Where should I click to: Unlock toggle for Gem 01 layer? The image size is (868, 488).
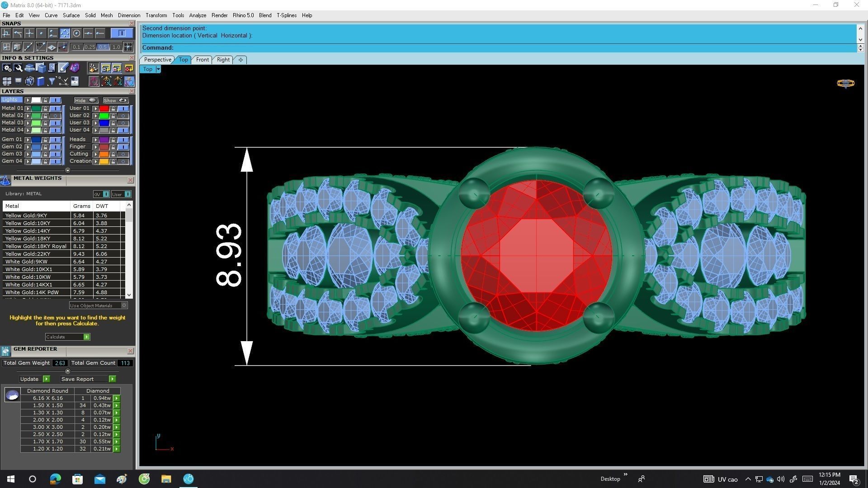(45, 140)
